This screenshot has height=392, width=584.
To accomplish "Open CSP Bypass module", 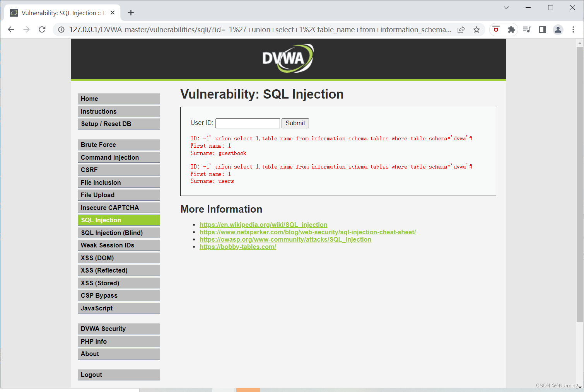I will coord(119,295).
